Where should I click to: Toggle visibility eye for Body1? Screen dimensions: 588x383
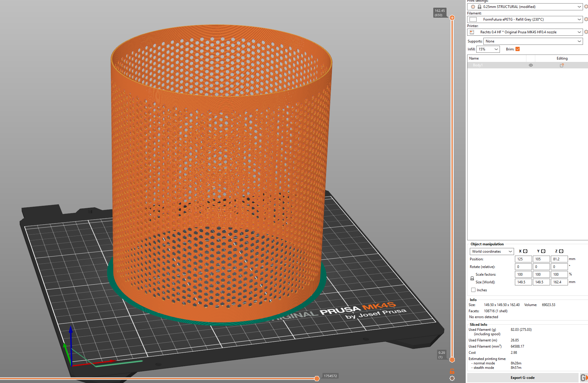click(x=531, y=65)
